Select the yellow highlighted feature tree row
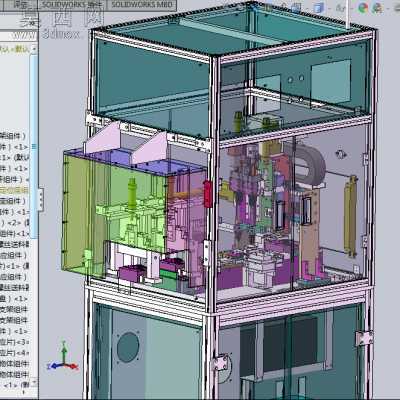Image resolution: width=400 pixels, height=400 pixels. tap(14, 190)
